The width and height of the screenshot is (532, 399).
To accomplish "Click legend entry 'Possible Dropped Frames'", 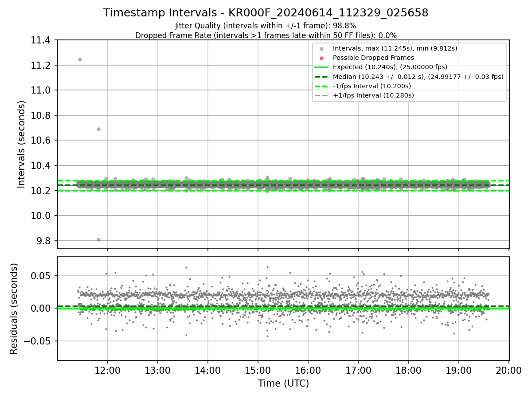I will [373, 58].
